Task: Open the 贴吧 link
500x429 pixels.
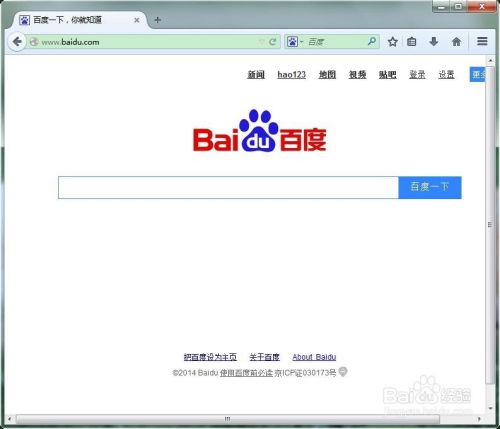Action: 387,75
